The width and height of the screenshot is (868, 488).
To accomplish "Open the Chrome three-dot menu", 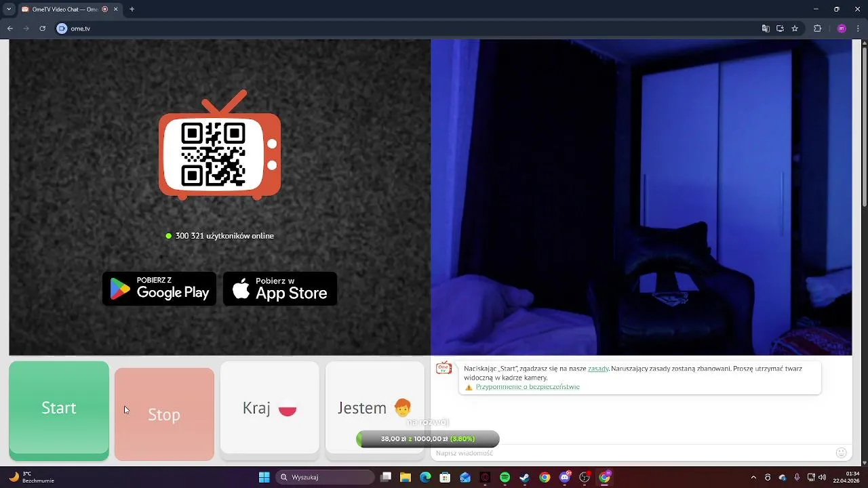I will [x=859, y=28].
